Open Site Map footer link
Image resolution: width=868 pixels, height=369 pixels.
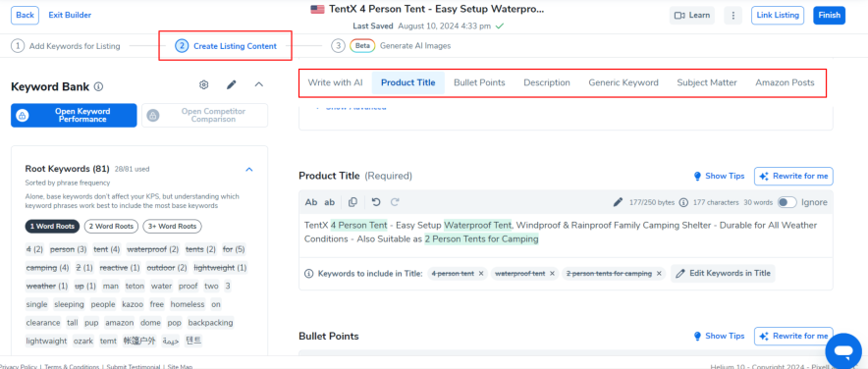pos(180,366)
